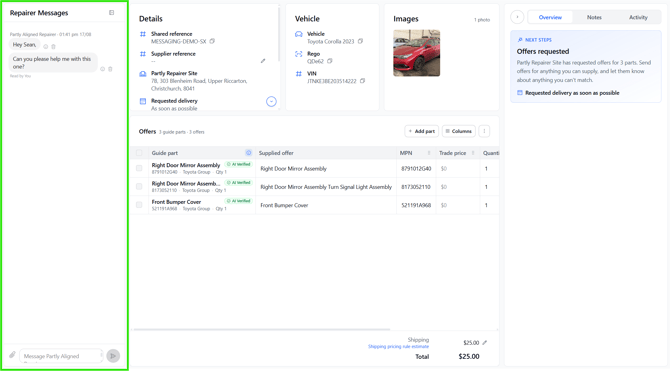
Task: Collapse the Repairer Messages panel icon
Action: [x=112, y=13]
